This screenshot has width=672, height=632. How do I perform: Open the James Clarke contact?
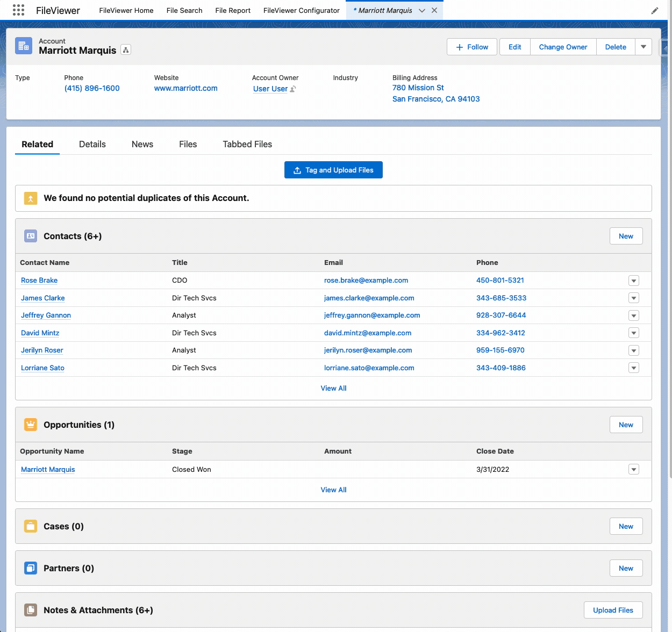coord(43,298)
